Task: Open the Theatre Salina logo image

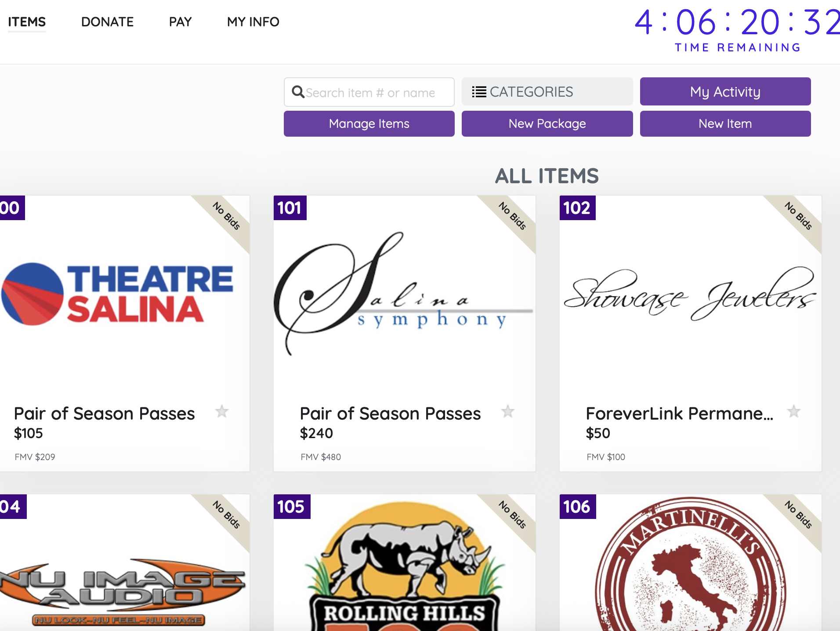Action: (x=117, y=294)
